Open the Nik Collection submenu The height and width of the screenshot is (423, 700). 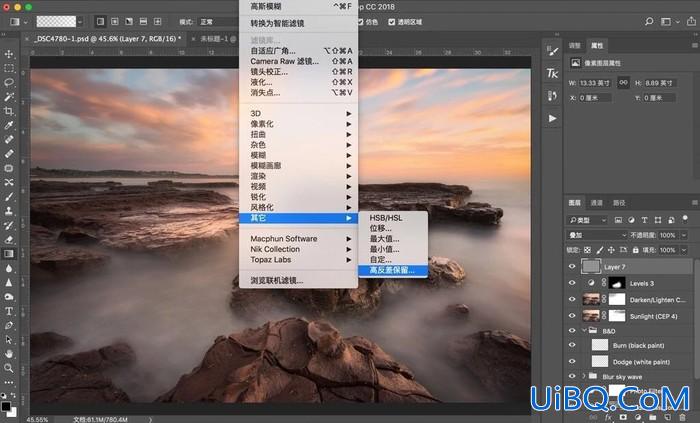[301, 249]
